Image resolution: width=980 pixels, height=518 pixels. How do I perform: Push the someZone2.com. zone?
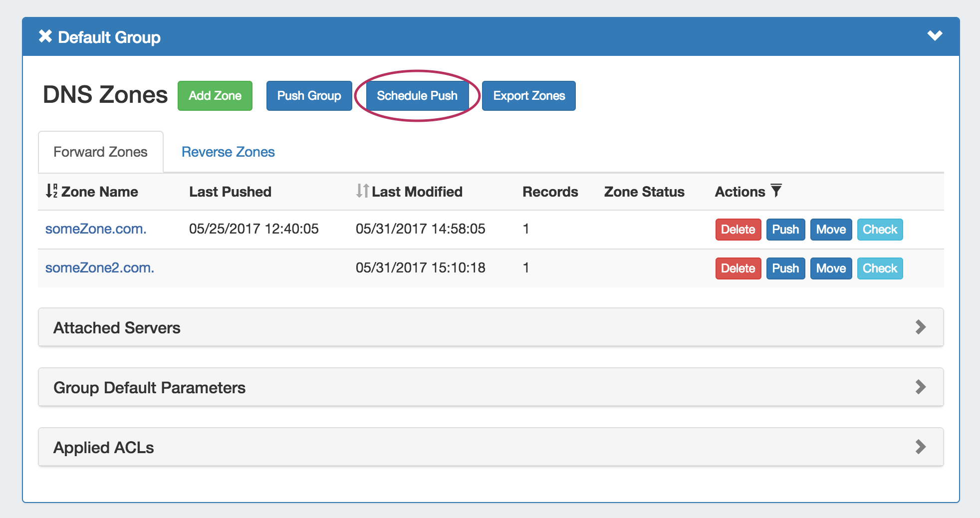[x=785, y=268]
